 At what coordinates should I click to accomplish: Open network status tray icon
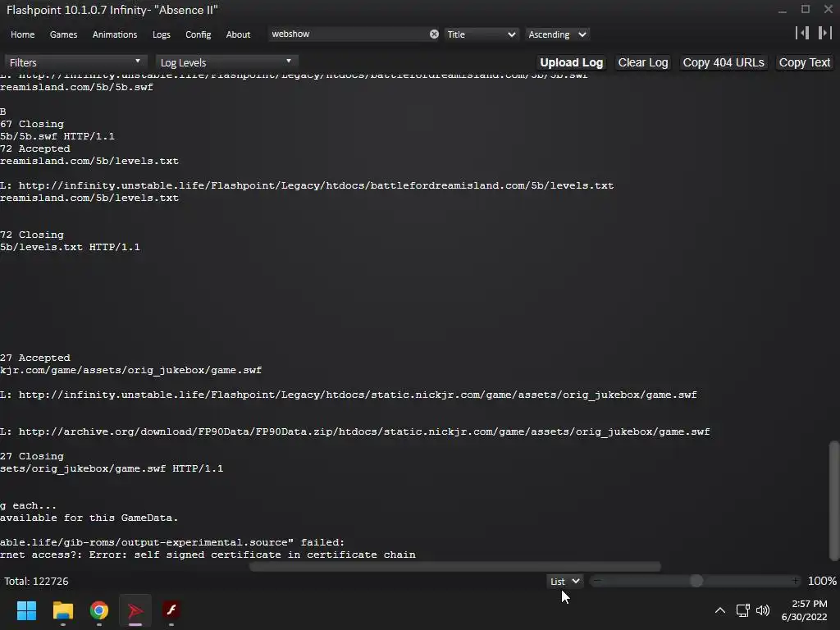point(742,610)
